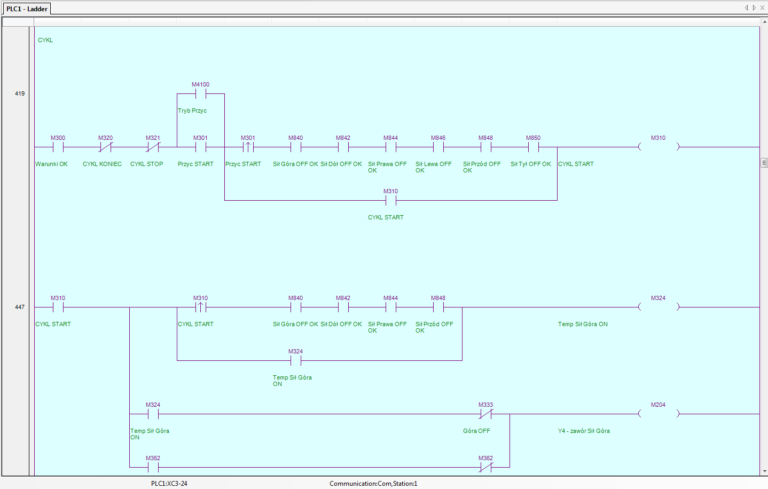The width and height of the screenshot is (768, 489).
Task: Select the M300 "Warunki OK" contact
Action: tap(57, 147)
